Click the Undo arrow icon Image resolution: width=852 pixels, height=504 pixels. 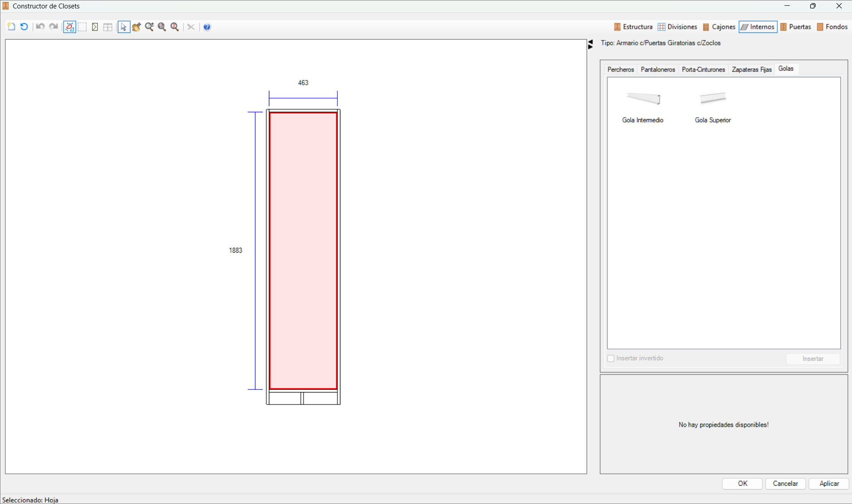tap(40, 27)
